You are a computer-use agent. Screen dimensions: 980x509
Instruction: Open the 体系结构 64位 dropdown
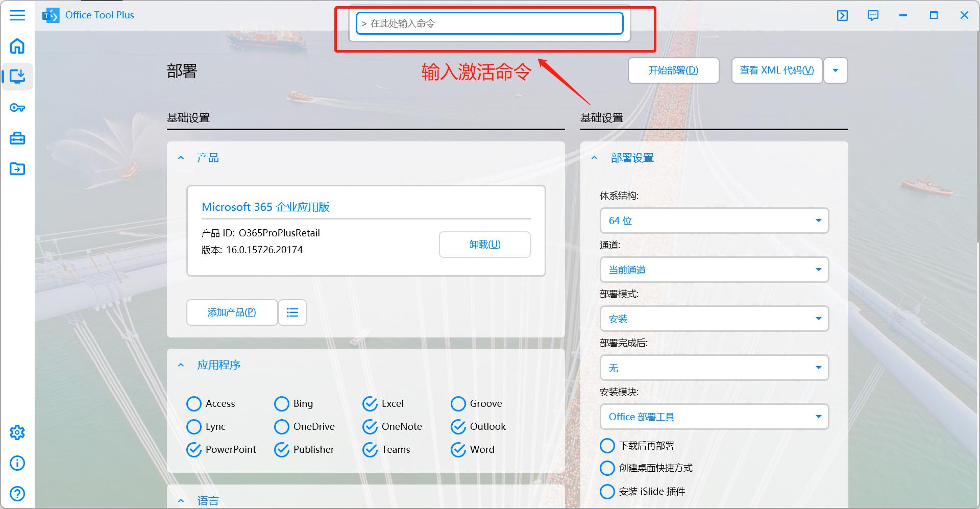[714, 221]
